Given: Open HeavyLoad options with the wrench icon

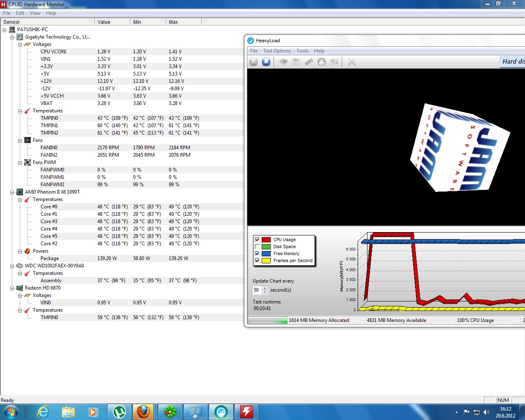Looking at the screenshot, I should click(x=352, y=62).
